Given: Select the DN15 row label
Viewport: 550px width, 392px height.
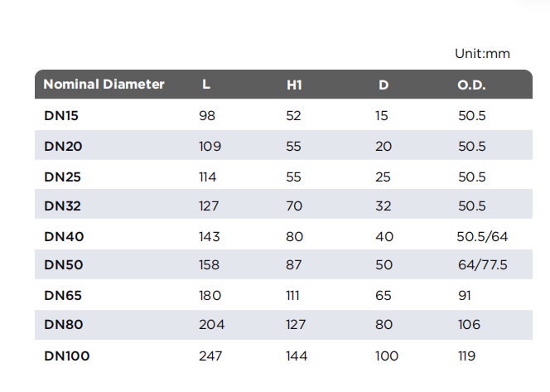Looking at the screenshot, I should (x=61, y=116).
